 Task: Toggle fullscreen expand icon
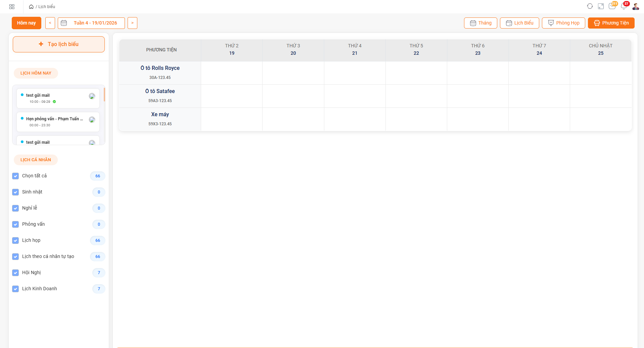[601, 6]
